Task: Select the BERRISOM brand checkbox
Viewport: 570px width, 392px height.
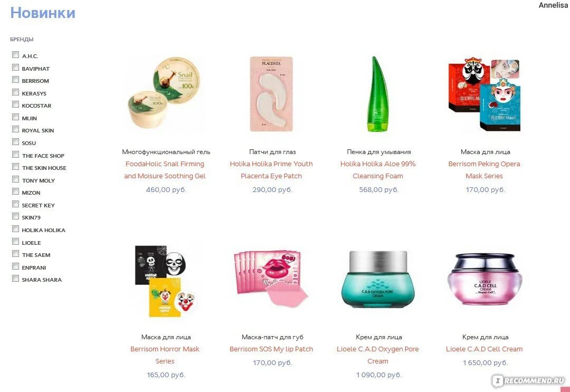Action: (16, 79)
